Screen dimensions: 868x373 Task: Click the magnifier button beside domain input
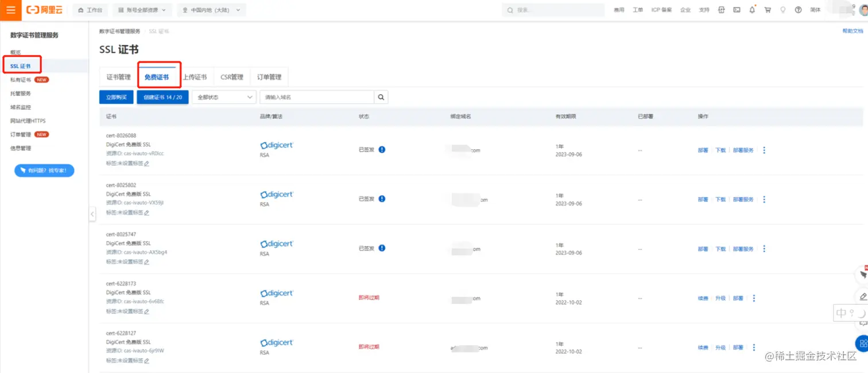(381, 97)
